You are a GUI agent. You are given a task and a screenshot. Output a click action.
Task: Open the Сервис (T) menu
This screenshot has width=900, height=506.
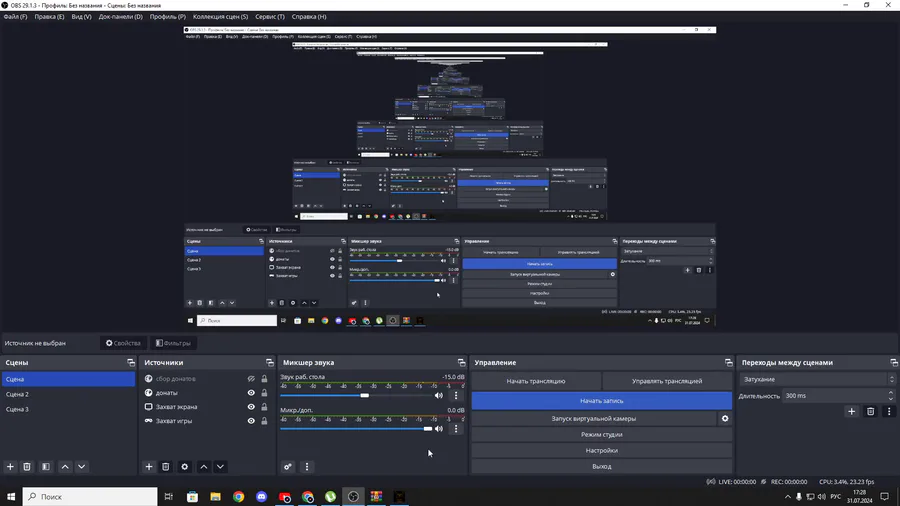pyautogui.click(x=270, y=17)
